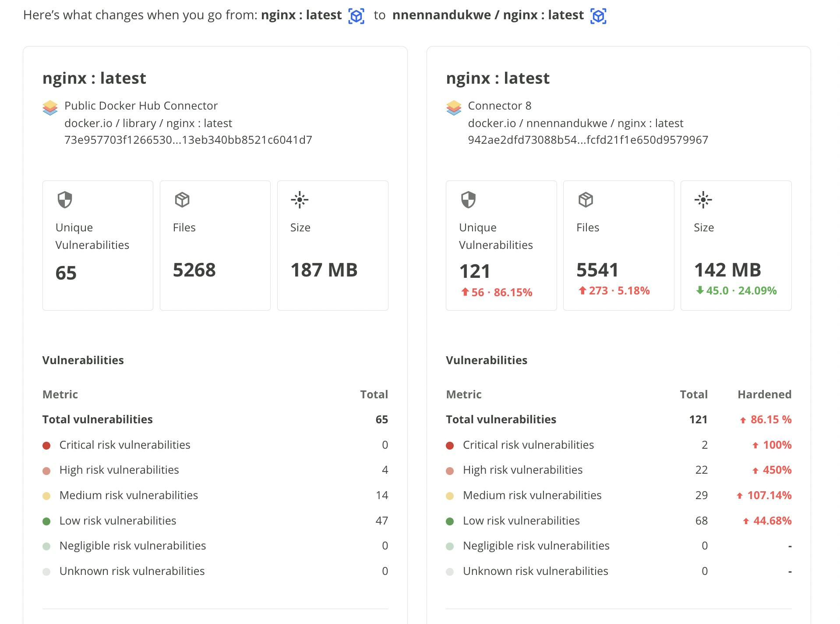Click the Low risk total 68 in the right table
The width and height of the screenshot is (840, 624).
pyautogui.click(x=701, y=521)
